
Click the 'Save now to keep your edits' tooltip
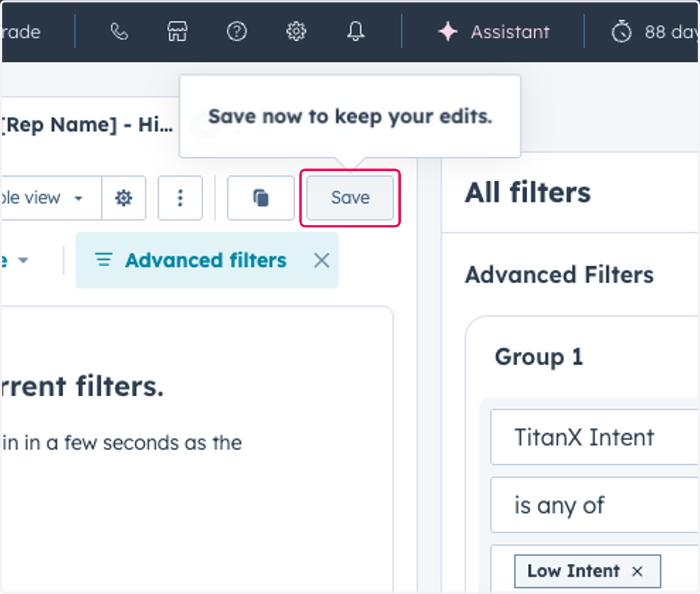[350, 117]
